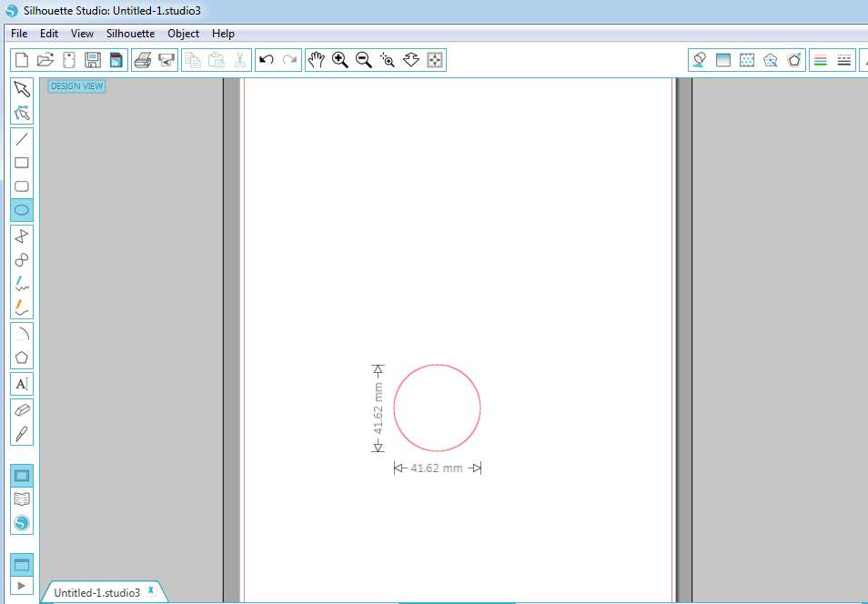868x604 pixels.
Task: Click the DESIGN VIEW label
Action: pos(77,86)
